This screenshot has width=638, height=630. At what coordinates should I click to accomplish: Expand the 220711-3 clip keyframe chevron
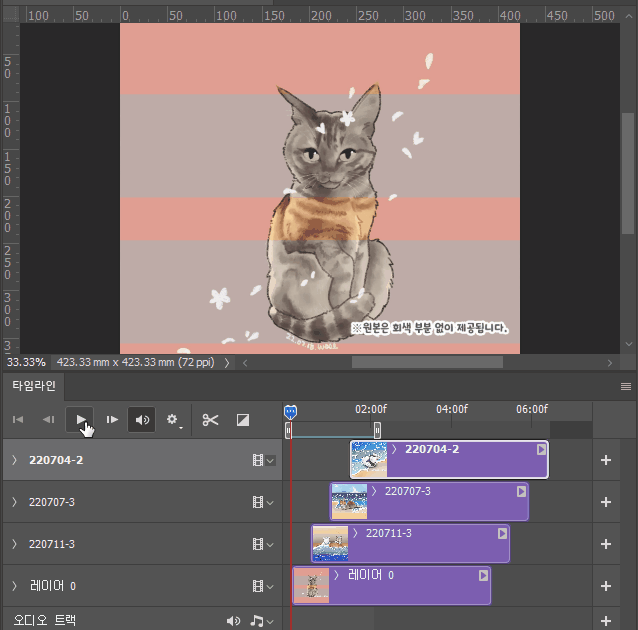point(355,533)
